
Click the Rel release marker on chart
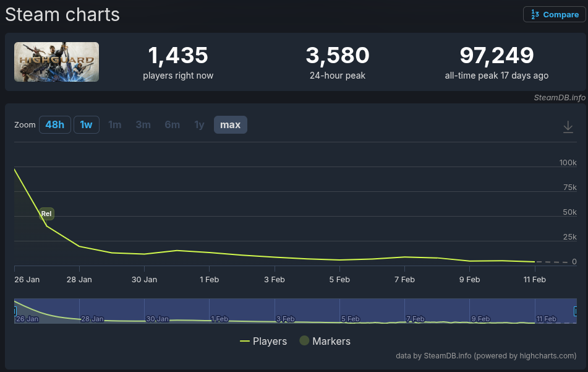(x=46, y=214)
